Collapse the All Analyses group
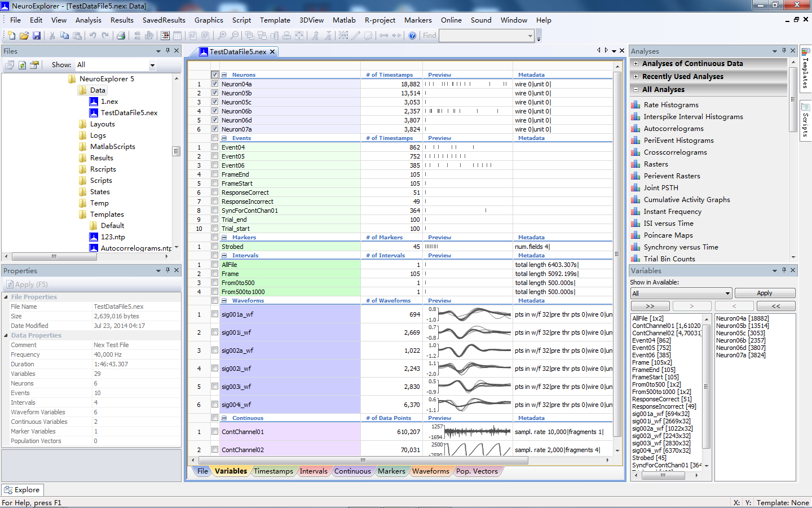Screen dimensions: 812x508 click(x=636, y=90)
